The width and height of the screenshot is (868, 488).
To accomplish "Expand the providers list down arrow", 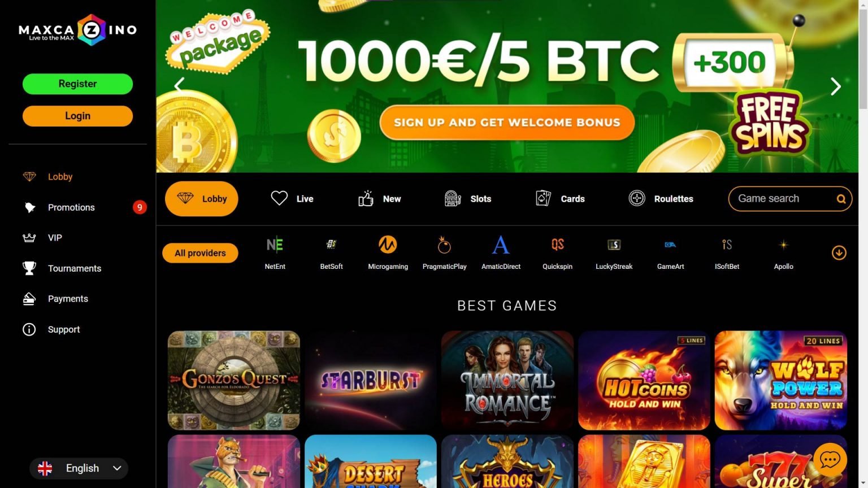I will tap(839, 253).
